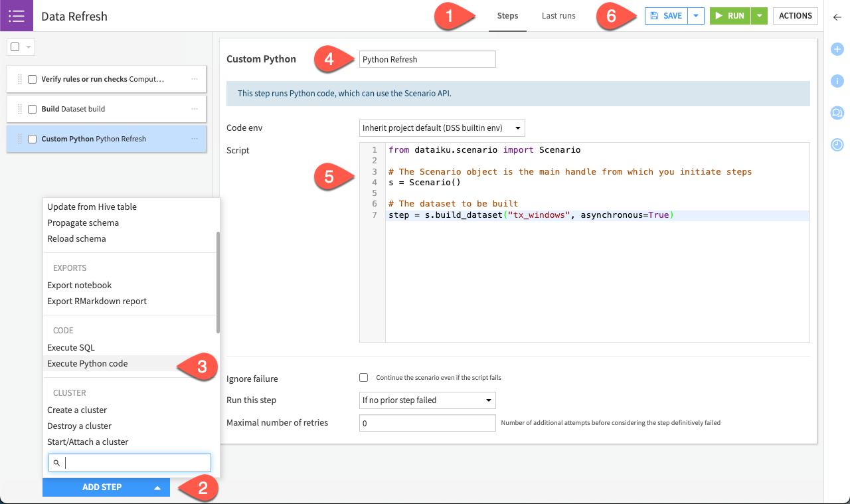Expand the Save options arrow
Screen dimensions: 850x504
[x=696, y=16]
